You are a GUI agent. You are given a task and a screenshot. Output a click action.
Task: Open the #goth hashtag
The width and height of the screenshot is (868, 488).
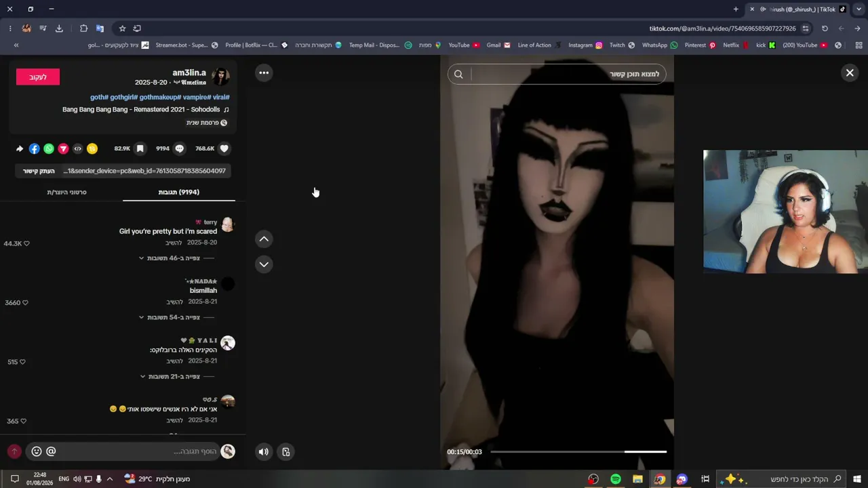point(99,97)
